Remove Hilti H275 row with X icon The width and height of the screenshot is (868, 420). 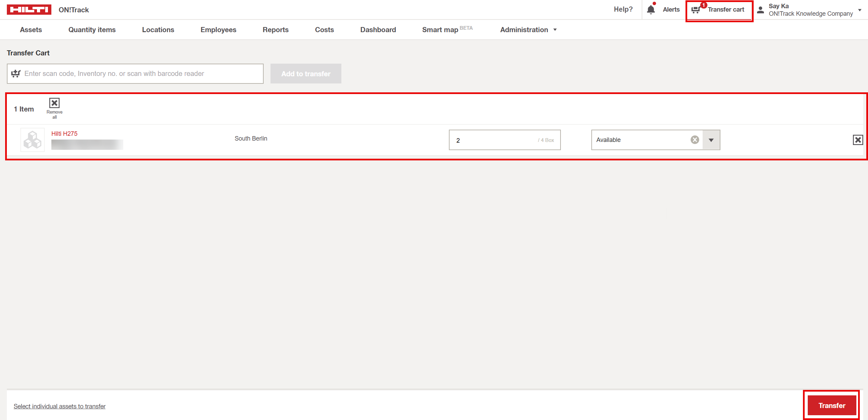(x=858, y=140)
